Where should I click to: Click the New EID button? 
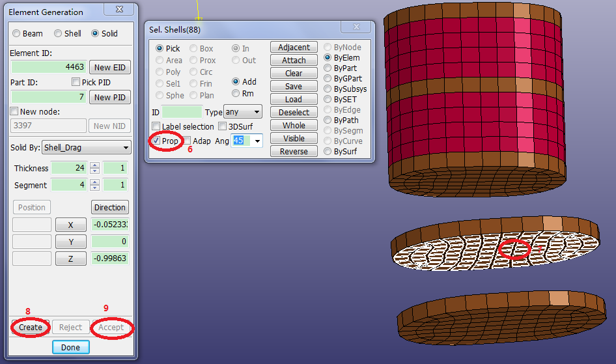click(x=111, y=67)
